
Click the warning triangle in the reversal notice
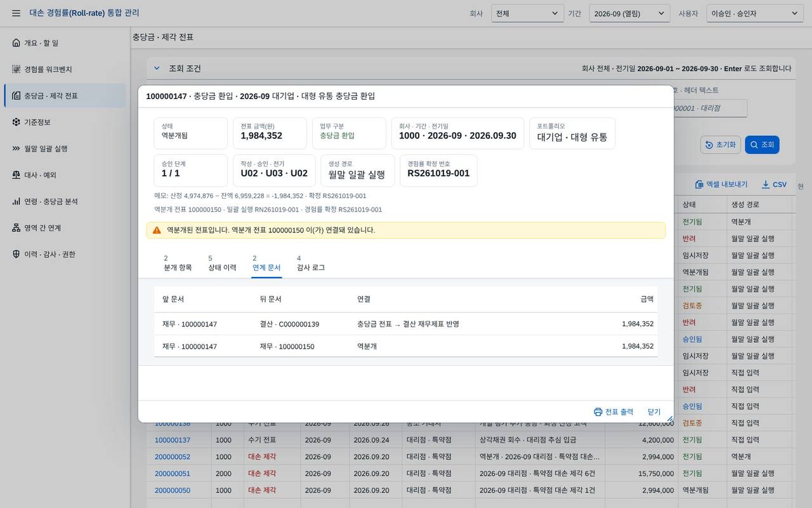[157, 230]
